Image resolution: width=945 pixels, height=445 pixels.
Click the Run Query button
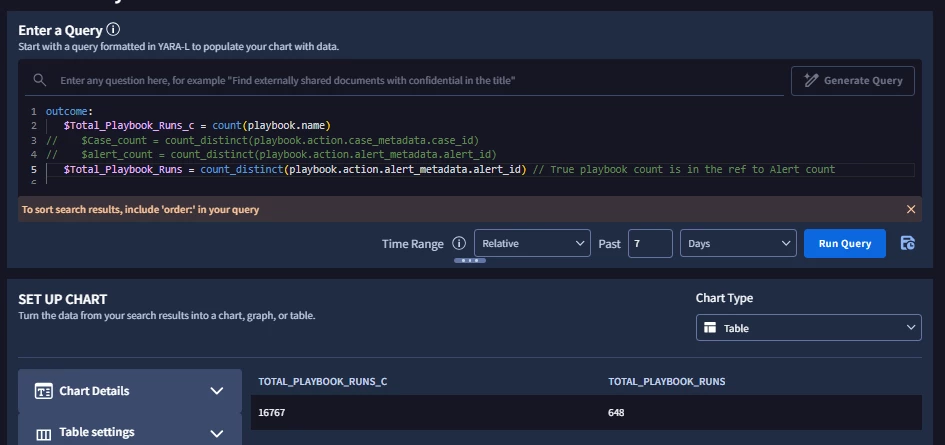[845, 244]
